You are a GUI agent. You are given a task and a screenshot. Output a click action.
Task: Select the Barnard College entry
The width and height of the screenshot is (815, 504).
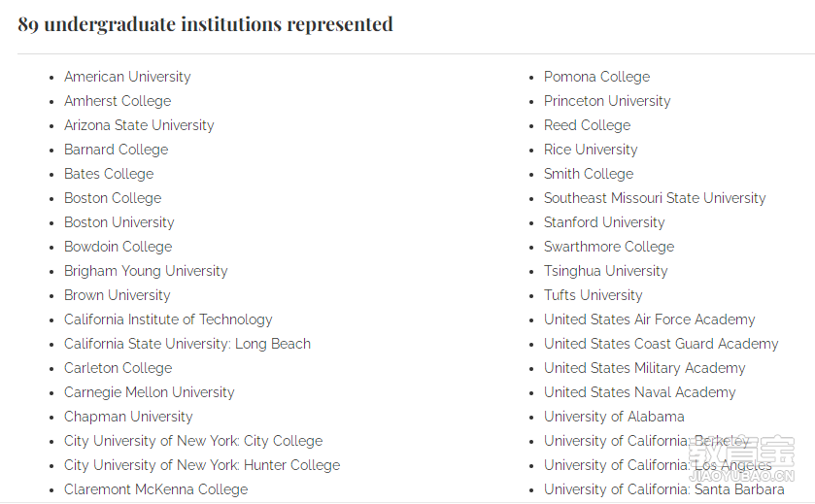117,150
